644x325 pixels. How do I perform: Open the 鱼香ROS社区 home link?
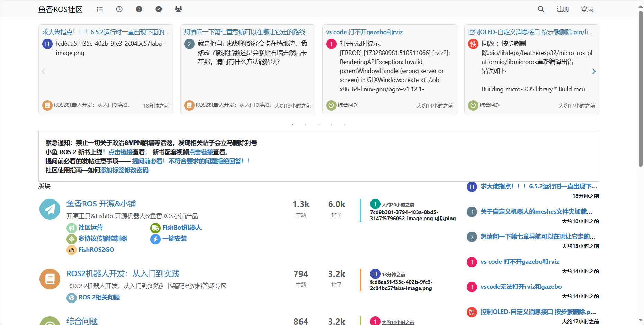60,9
